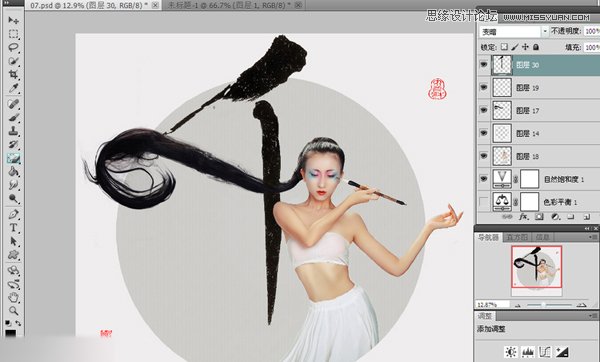The height and width of the screenshot is (362, 600).
Task: Select the Move tool
Action: (x=13, y=20)
